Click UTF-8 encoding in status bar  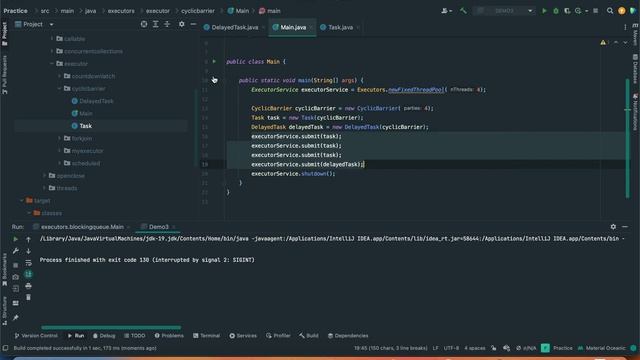[x=451, y=348]
